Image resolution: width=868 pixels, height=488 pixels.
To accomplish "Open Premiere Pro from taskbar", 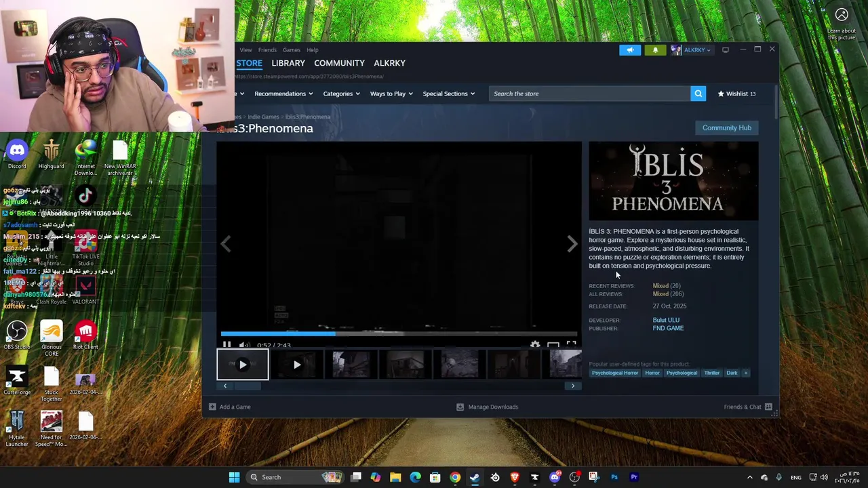I will (x=634, y=477).
